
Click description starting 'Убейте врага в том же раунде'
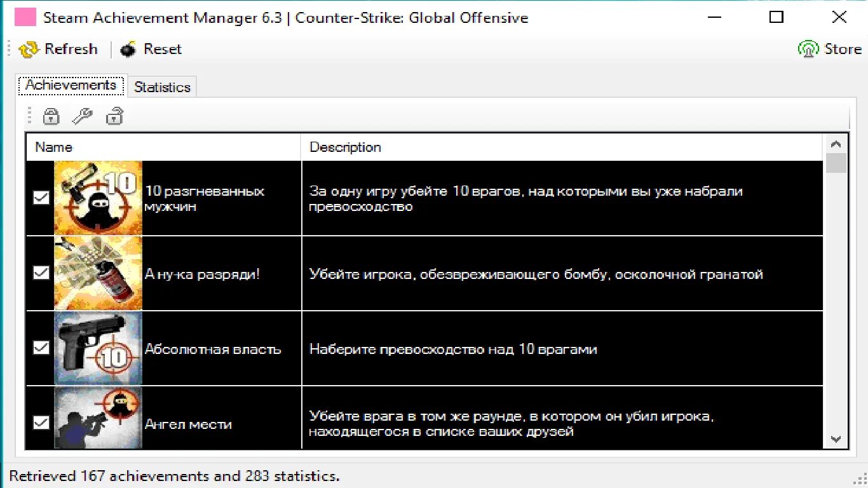tap(512, 424)
